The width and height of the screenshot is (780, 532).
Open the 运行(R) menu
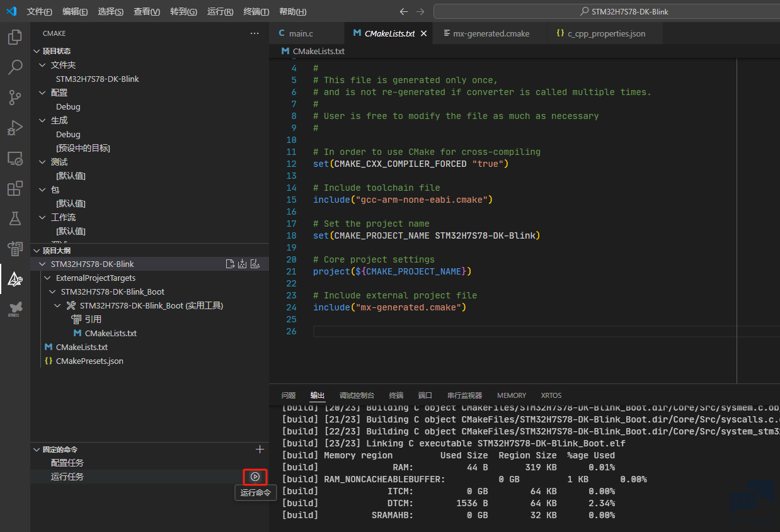(220, 12)
